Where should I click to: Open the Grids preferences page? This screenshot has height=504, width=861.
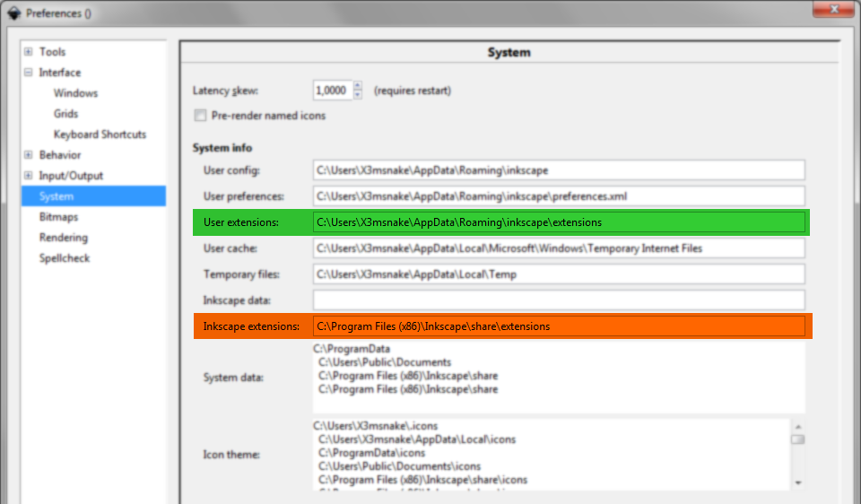click(65, 114)
